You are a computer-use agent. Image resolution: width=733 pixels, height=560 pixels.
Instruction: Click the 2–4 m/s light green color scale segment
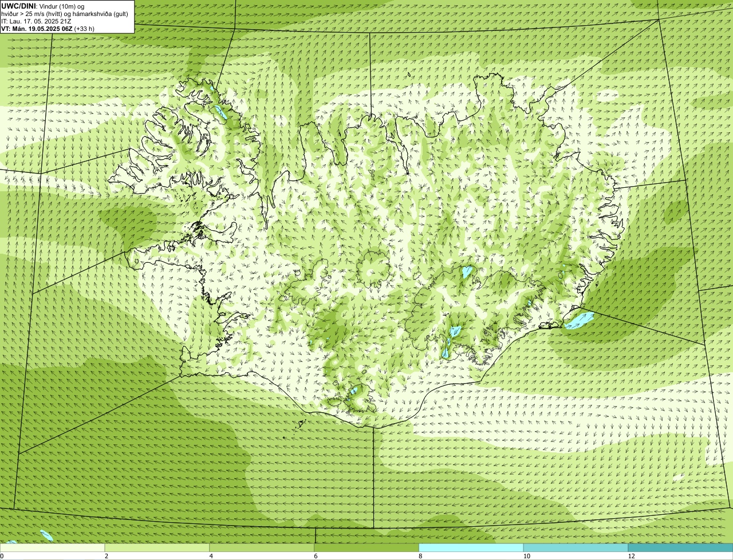pos(157,547)
